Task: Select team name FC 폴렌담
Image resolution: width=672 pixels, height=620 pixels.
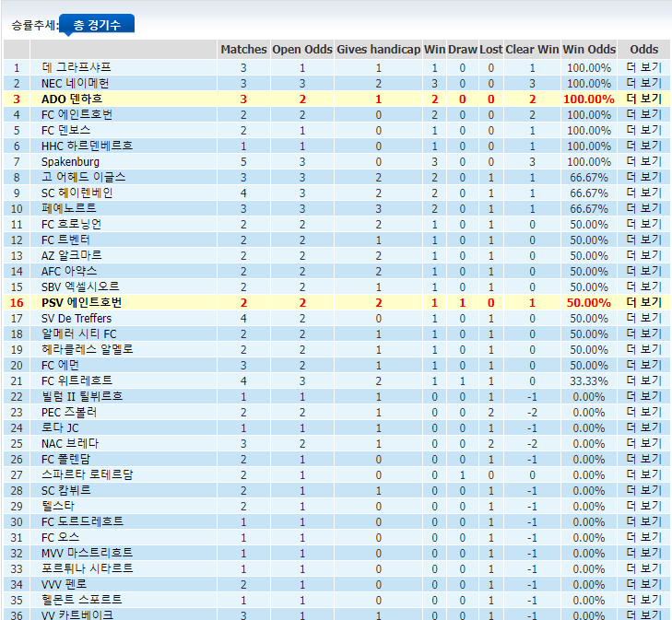Action: click(66, 459)
